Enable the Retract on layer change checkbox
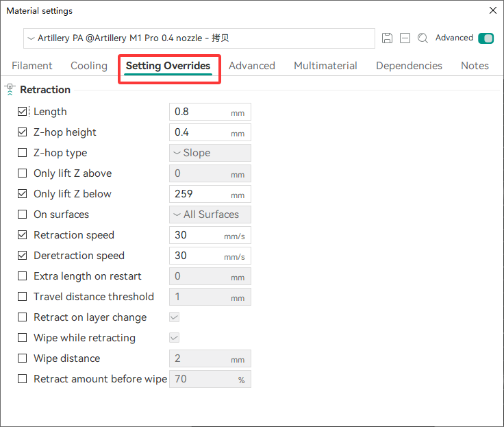Image resolution: width=504 pixels, height=427 pixels. 23,317
